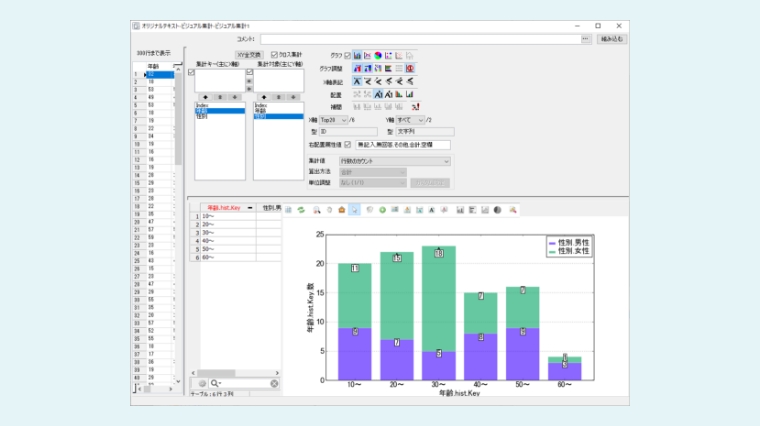
Task: Click the data list vertical scrollbar
Action: (x=178, y=225)
